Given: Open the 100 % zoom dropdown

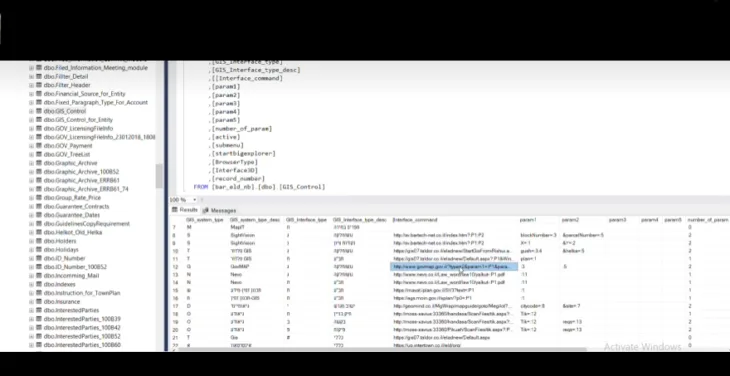Looking at the screenshot, I should pos(195,200).
